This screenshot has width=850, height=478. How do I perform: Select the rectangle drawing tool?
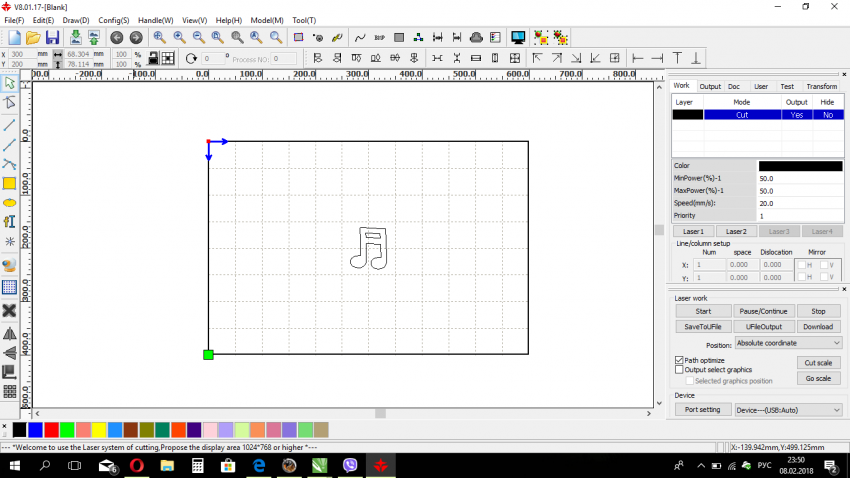coord(10,183)
